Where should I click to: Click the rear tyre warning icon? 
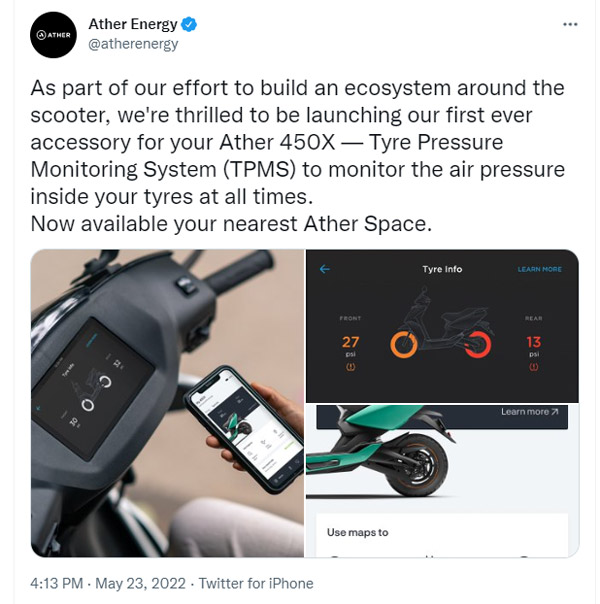pyautogui.click(x=534, y=368)
